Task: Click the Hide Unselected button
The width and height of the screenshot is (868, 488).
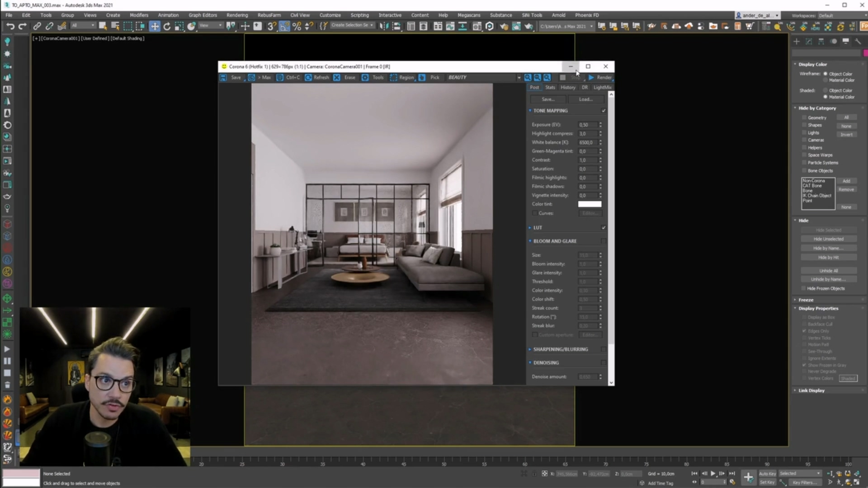Action: [828, 239]
